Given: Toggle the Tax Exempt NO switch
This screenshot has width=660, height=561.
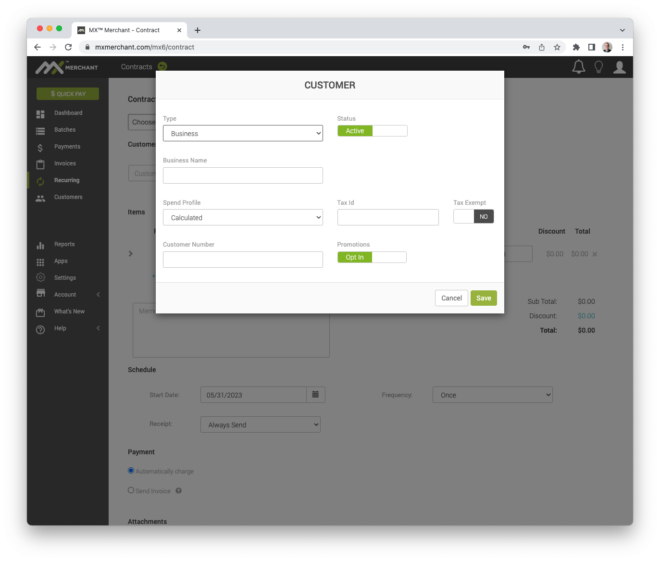Looking at the screenshot, I should (474, 217).
